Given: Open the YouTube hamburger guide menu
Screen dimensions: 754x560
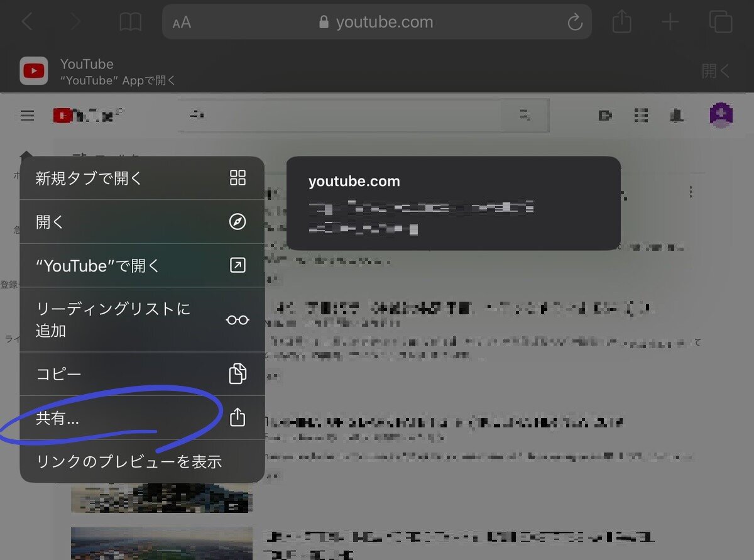Looking at the screenshot, I should [x=27, y=116].
